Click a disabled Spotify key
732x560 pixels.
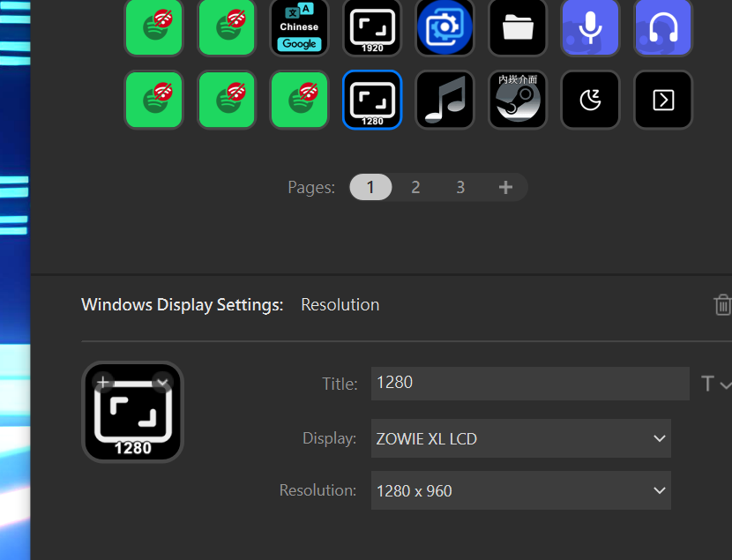tap(153, 27)
